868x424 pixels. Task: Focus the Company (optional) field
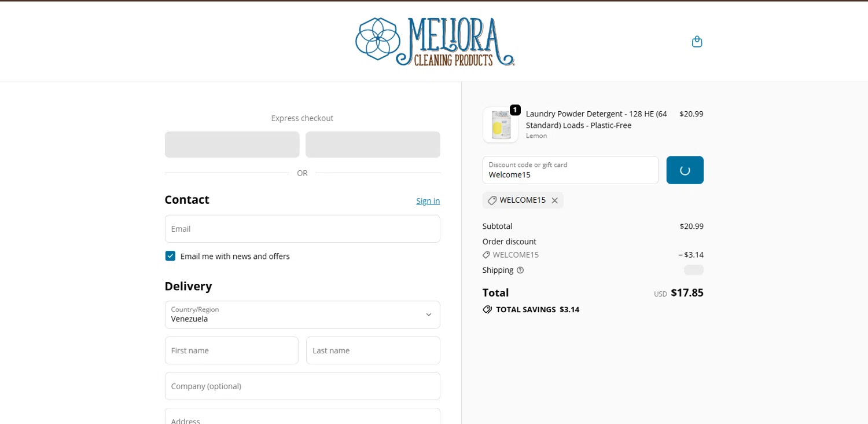302,386
